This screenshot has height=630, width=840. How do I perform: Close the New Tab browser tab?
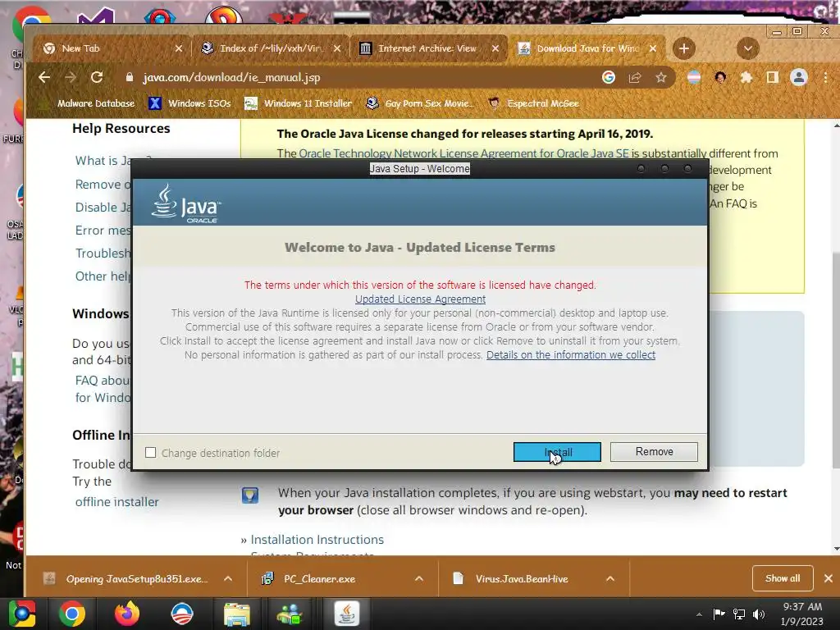[x=179, y=48]
